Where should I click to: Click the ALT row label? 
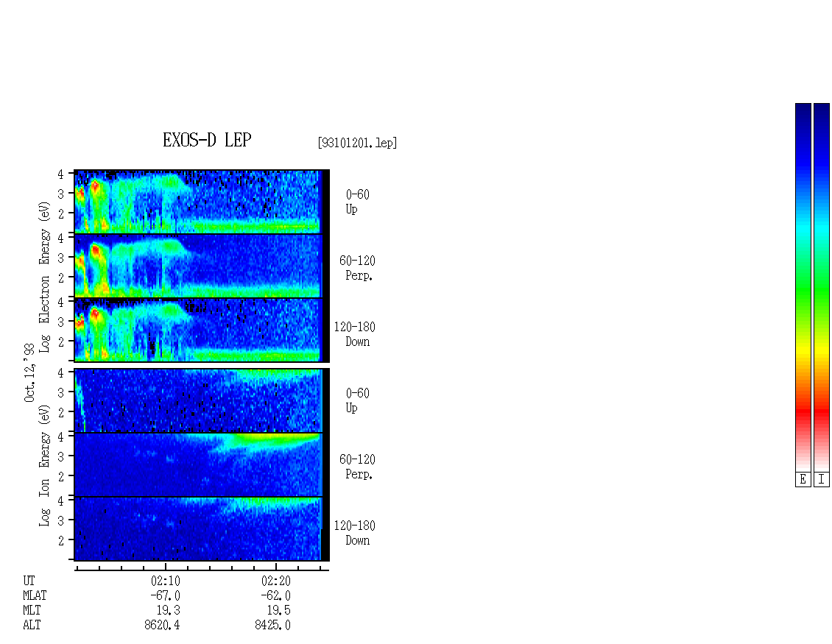tap(32, 625)
